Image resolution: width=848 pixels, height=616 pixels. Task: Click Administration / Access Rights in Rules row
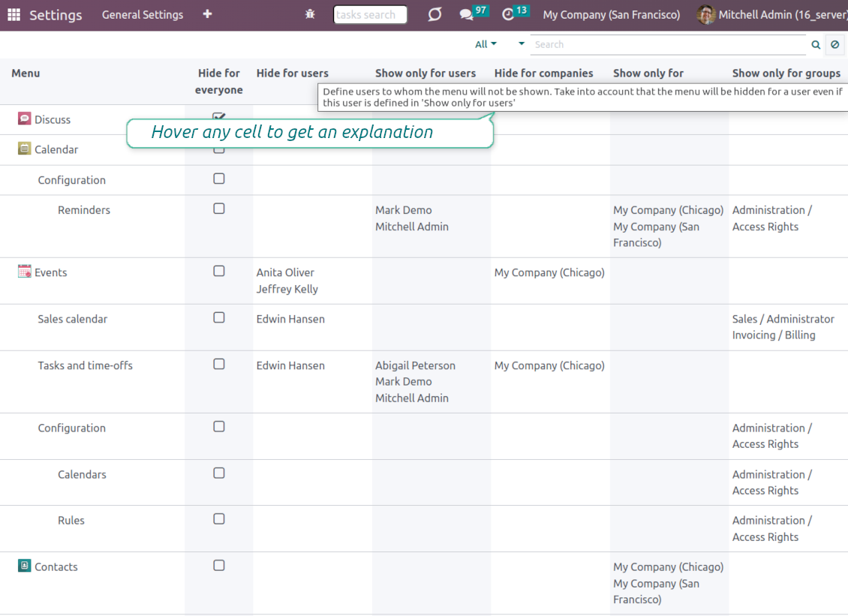771,528
